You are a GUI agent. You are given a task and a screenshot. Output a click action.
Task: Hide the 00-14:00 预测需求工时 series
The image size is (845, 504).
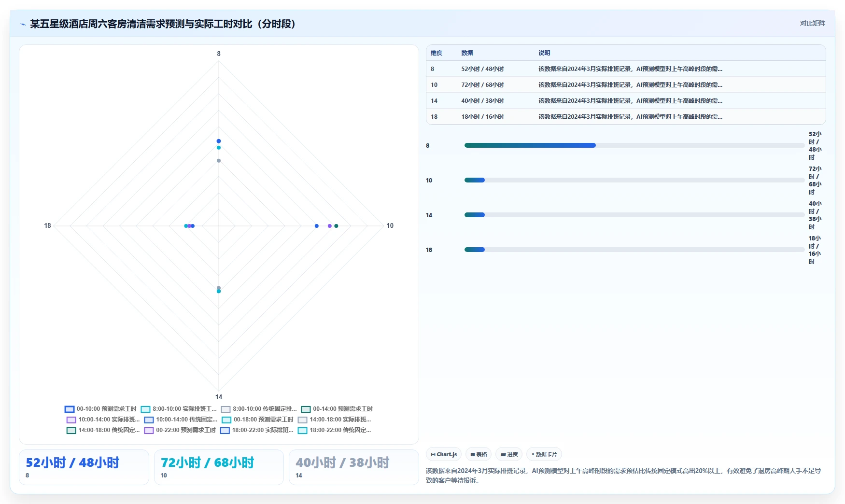click(x=337, y=409)
